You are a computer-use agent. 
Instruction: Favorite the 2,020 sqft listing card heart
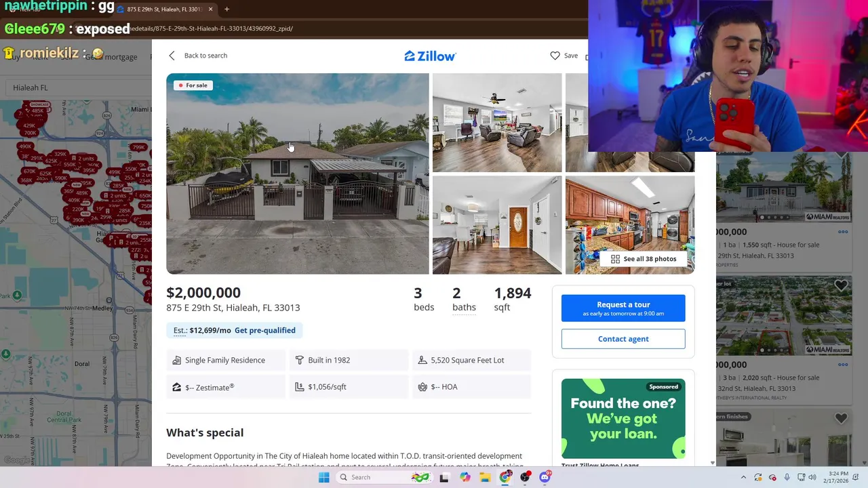(x=841, y=286)
